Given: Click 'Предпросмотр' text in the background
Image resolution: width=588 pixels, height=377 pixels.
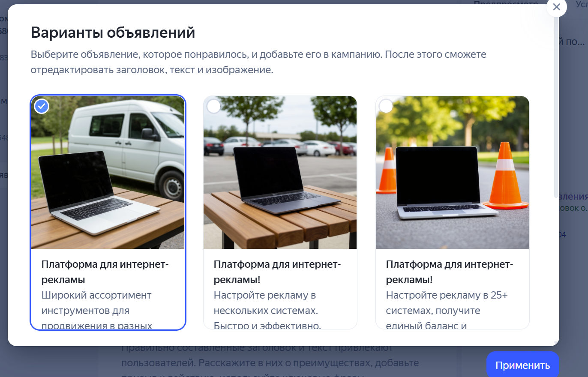Looking at the screenshot, I should [x=505, y=3].
